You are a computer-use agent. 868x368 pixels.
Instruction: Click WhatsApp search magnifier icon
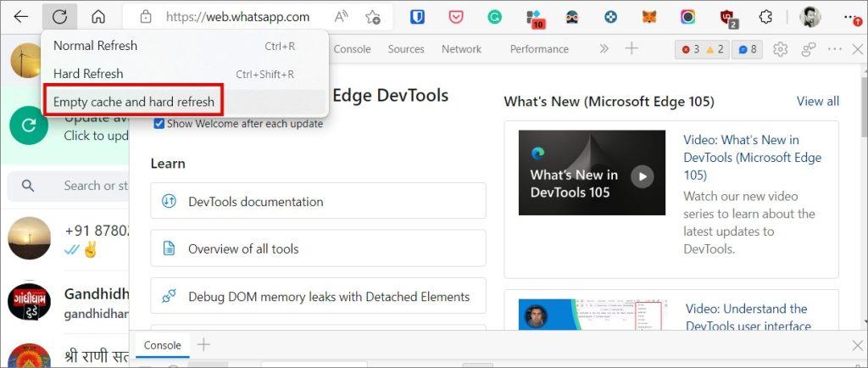(x=28, y=186)
